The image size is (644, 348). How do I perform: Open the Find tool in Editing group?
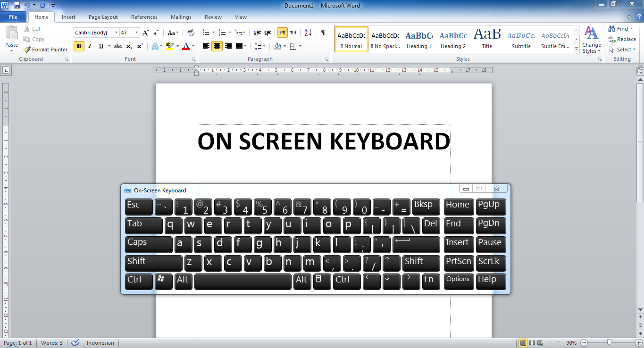(619, 28)
